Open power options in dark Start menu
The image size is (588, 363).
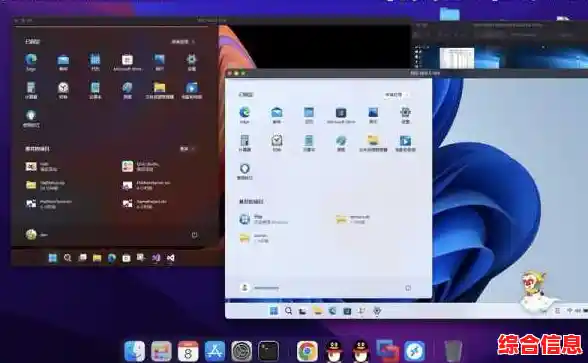194,235
